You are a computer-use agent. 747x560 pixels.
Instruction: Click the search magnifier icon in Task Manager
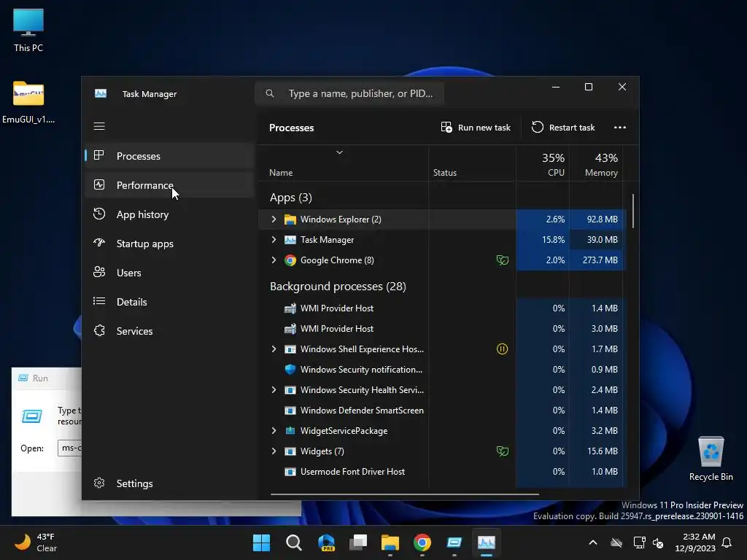[x=270, y=93]
